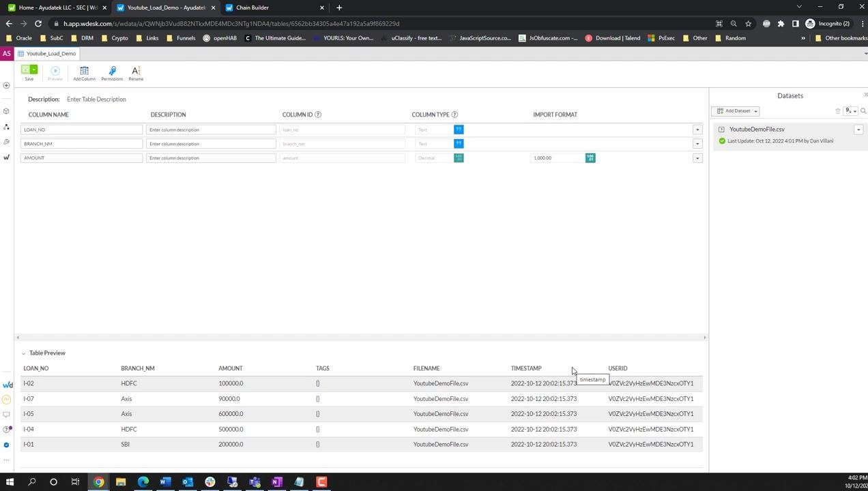Click the plus create icon in left sidebar
868x491 pixels.
point(6,85)
